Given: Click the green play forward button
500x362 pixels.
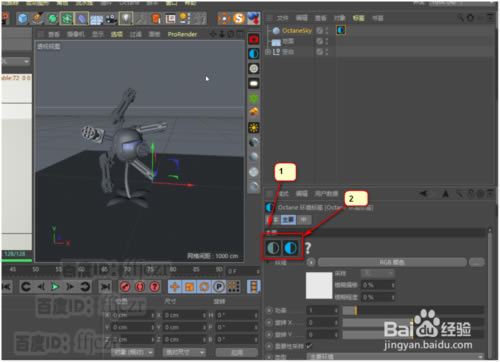Looking at the screenshot, I should tap(55, 287).
